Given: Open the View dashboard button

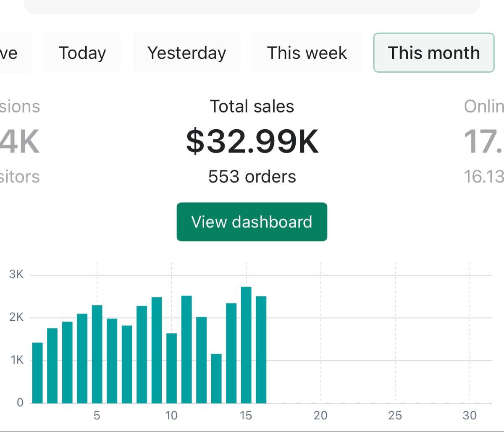Looking at the screenshot, I should click(252, 222).
